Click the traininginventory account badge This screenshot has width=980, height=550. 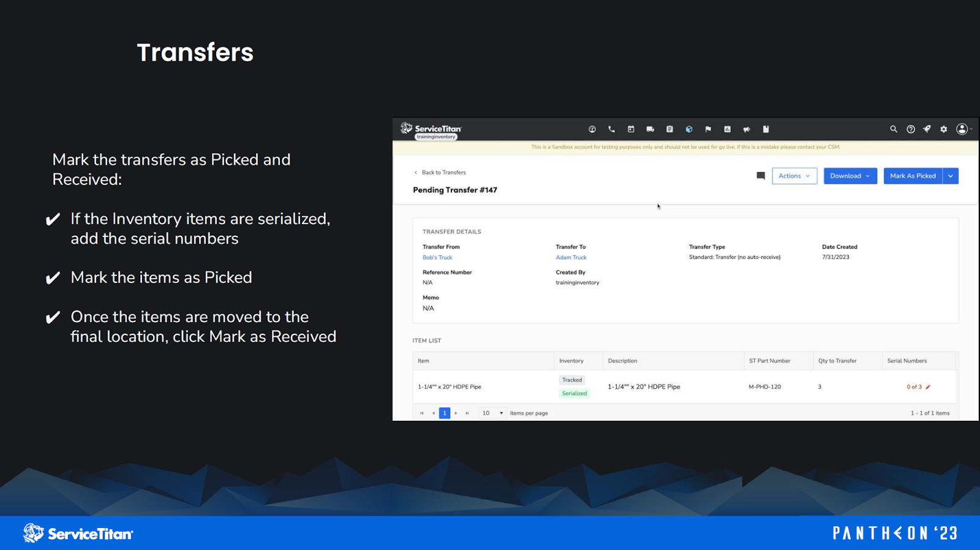click(x=436, y=137)
